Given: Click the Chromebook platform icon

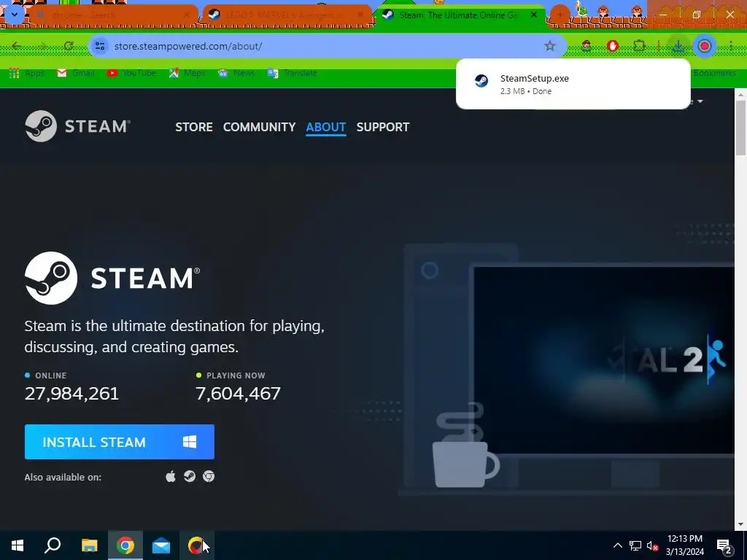Looking at the screenshot, I should pos(209,477).
